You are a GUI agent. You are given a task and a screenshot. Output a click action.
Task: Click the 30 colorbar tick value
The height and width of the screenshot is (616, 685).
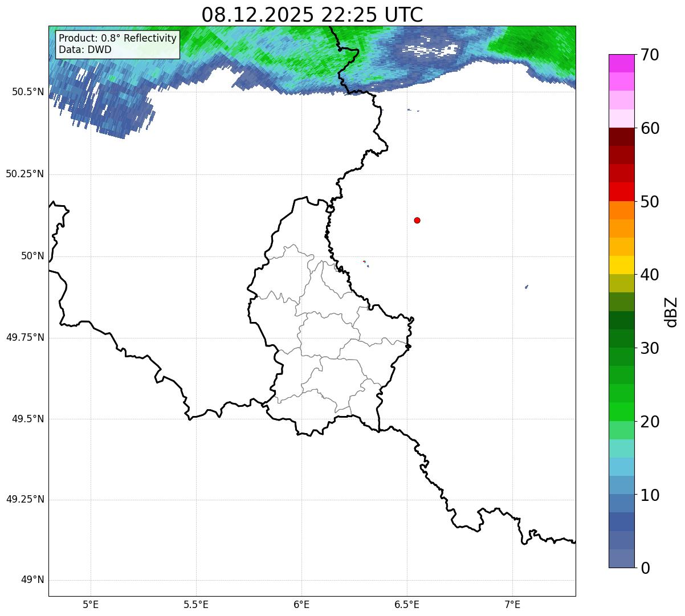[x=650, y=348]
